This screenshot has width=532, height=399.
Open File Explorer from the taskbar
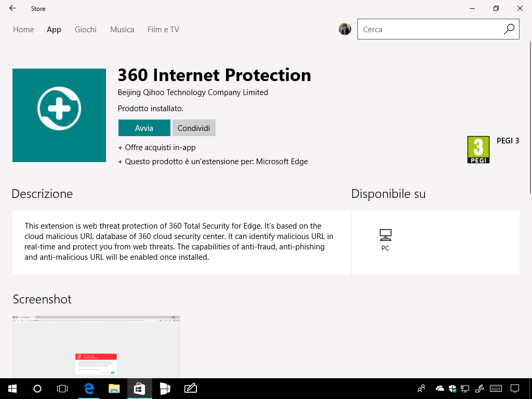click(114, 389)
